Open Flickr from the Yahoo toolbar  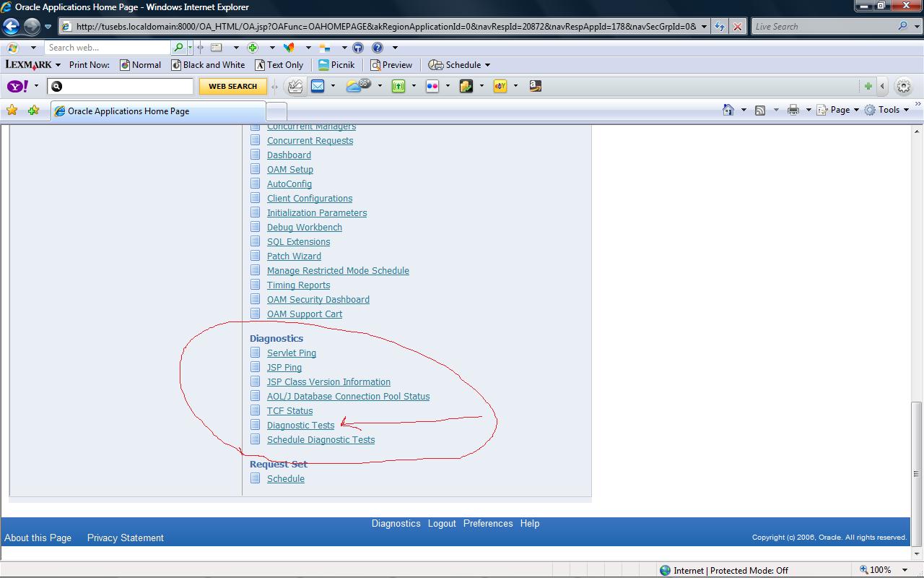(x=433, y=85)
